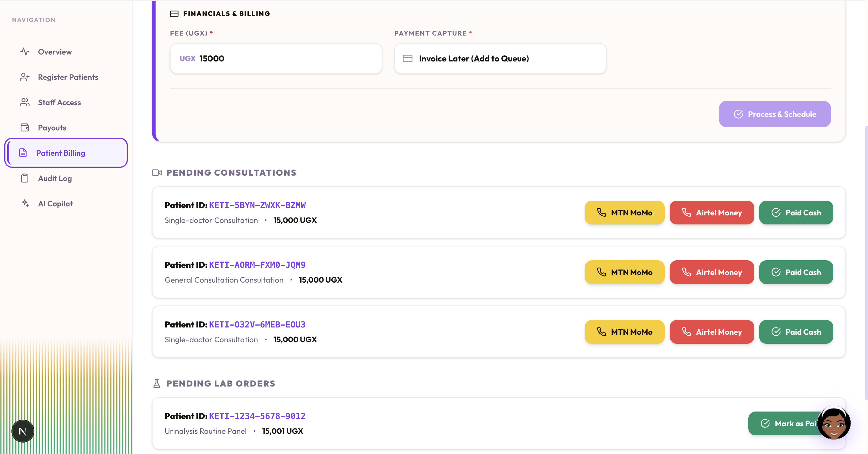Click the Payouts wallet icon
The width and height of the screenshot is (868, 454).
click(x=25, y=127)
